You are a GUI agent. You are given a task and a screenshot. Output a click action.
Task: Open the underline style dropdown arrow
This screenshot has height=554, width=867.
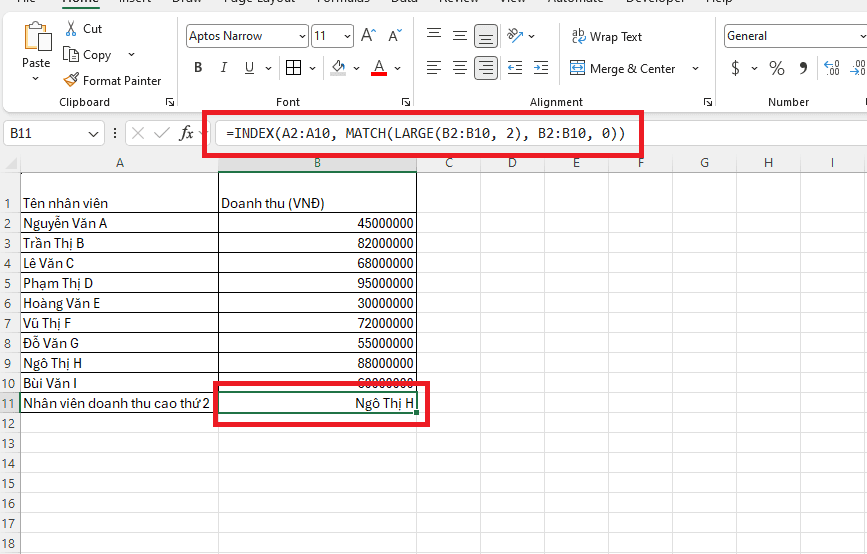(268, 68)
